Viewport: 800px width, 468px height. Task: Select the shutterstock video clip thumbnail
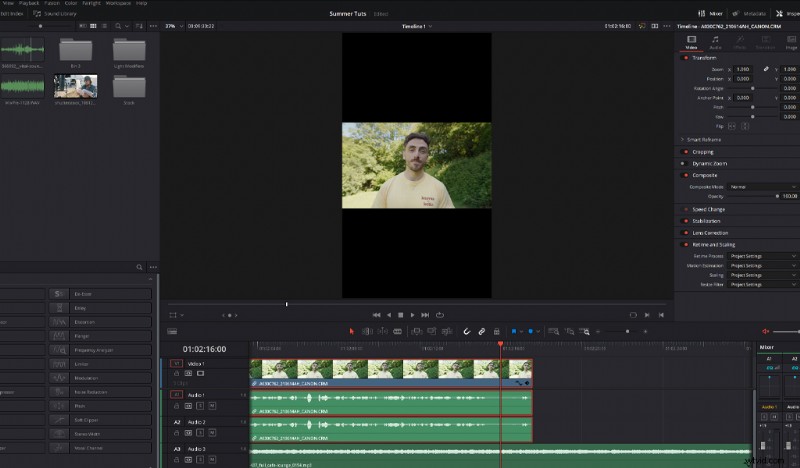click(x=76, y=86)
